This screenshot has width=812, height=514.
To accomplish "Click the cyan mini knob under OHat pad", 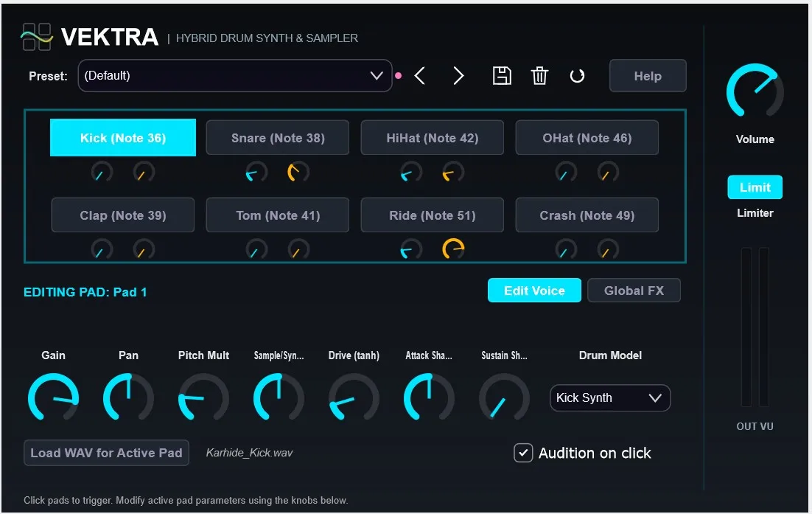I will tap(566, 172).
